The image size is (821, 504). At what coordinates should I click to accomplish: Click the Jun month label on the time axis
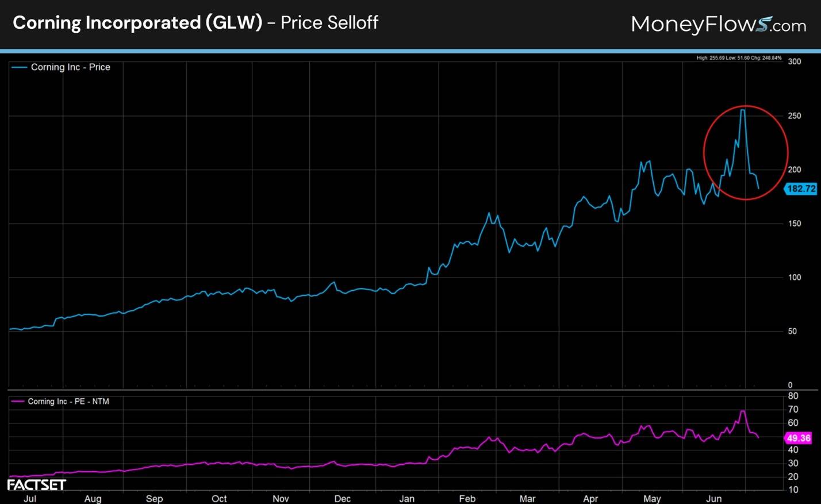click(x=714, y=499)
